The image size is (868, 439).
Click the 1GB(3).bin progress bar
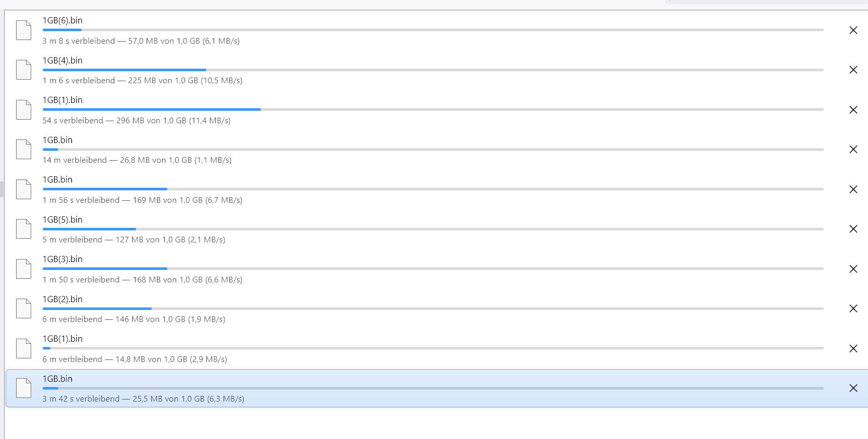pos(432,268)
